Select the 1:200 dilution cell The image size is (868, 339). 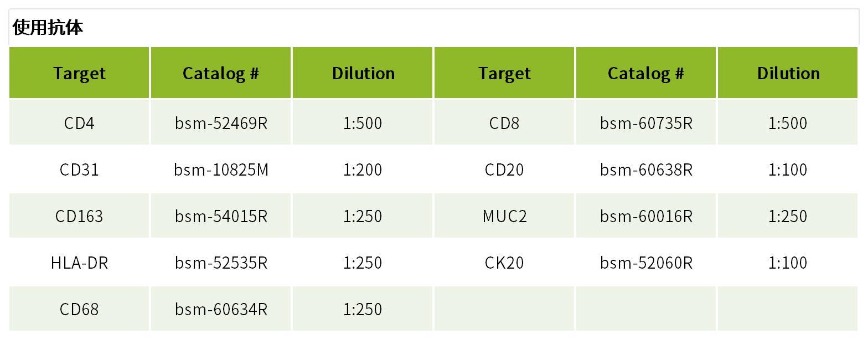click(363, 169)
